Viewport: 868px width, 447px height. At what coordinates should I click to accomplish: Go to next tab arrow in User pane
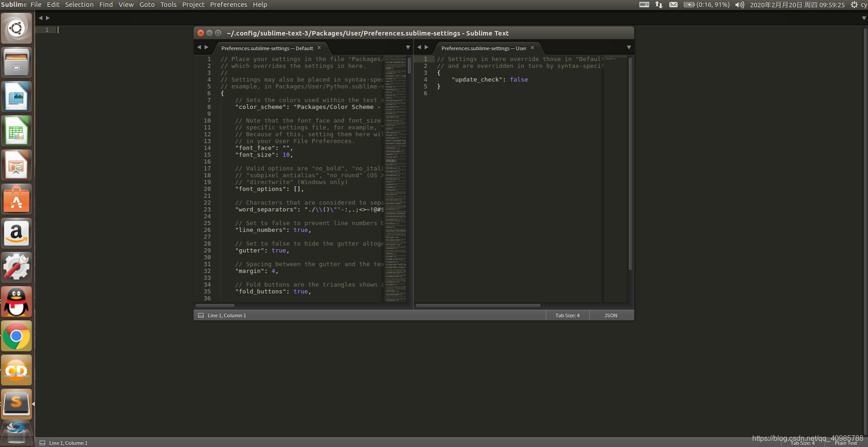(426, 47)
